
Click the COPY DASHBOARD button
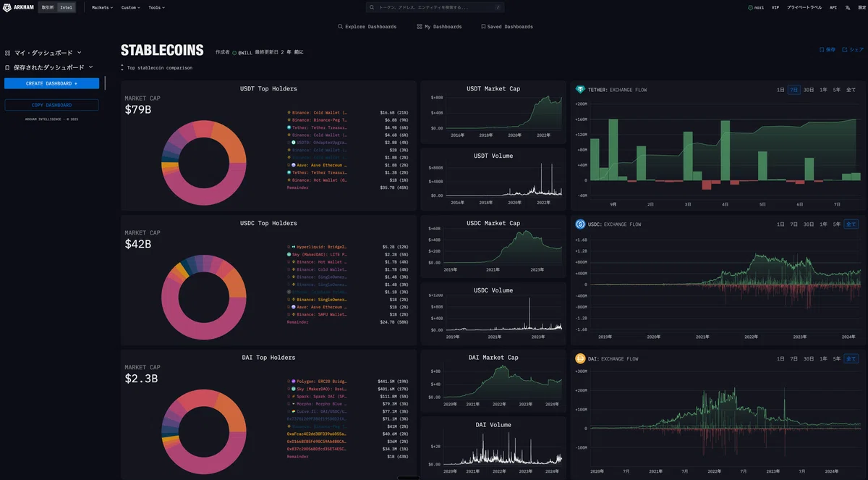(x=51, y=105)
